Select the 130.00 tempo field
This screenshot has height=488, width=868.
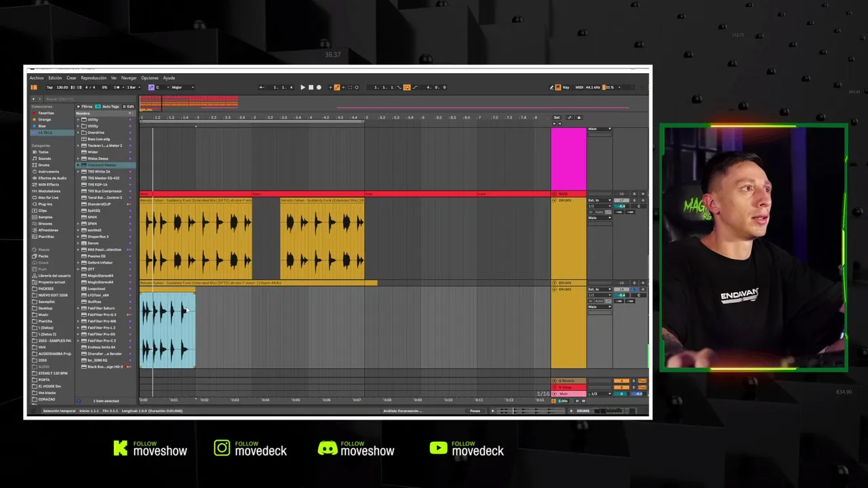(62, 87)
